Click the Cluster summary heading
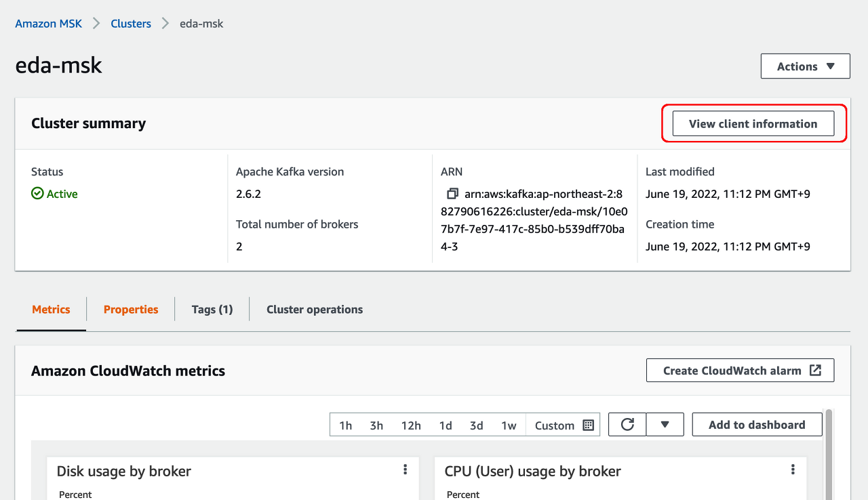The height and width of the screenshot is (500, 868). point(89,123)
